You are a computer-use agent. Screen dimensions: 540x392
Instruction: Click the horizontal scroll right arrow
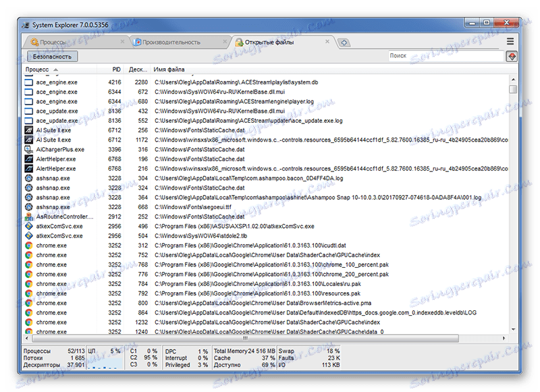pos(504,339)
